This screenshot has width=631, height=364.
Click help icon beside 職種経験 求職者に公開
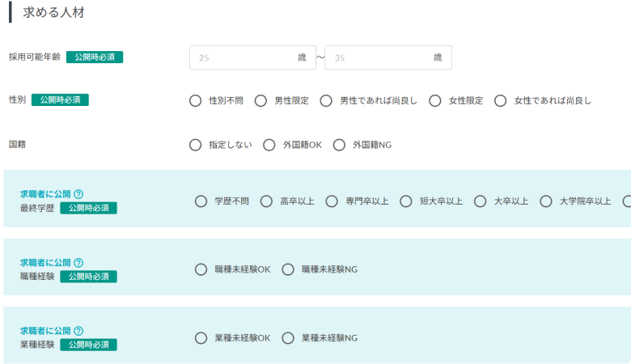point(78,263)
